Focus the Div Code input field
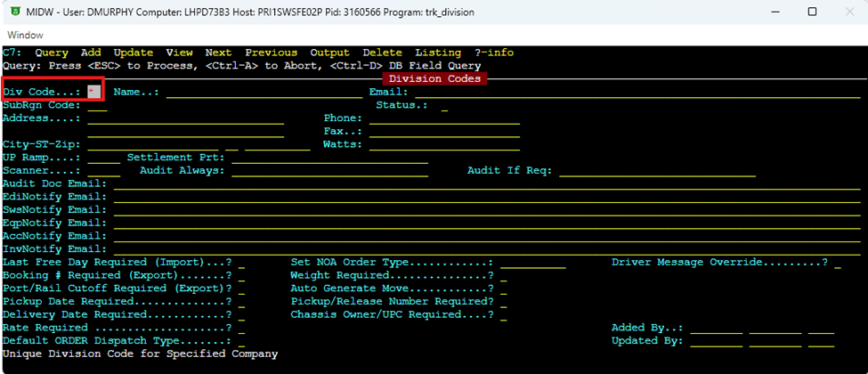Screen dimensions: 868x374 (94, 92)
